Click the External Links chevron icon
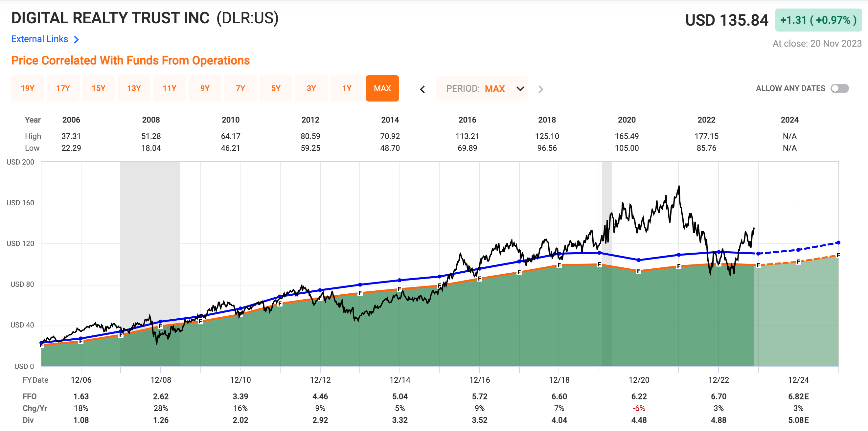Viewport: 868px width, 431px height. [x=77, y=39]
